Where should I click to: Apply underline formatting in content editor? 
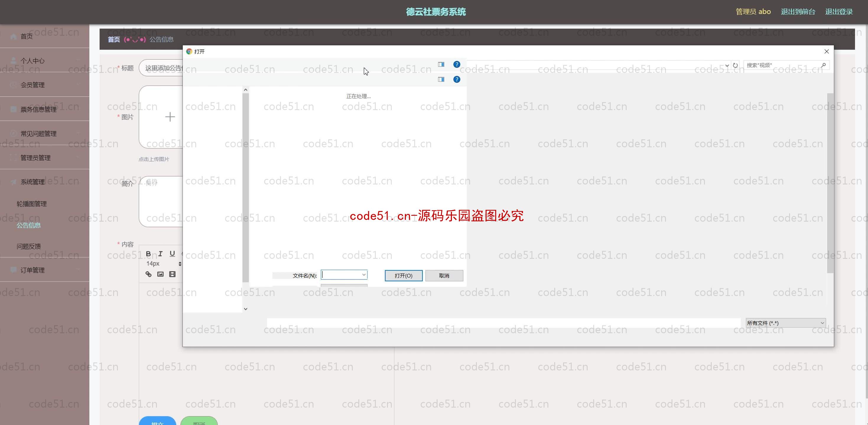click(172, 254)
